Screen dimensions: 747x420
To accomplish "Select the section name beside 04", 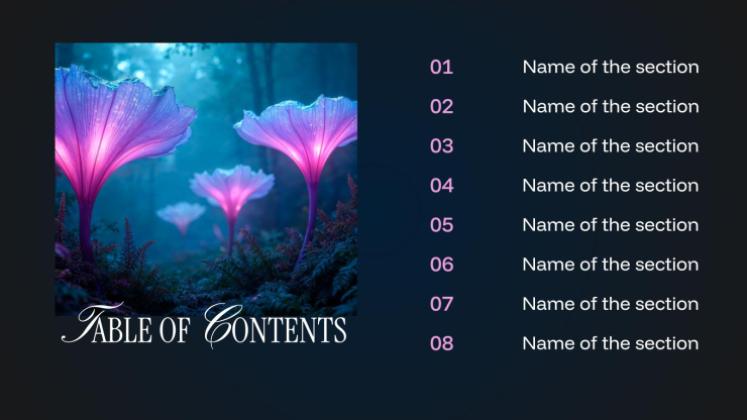I will (x=611, y=186).
